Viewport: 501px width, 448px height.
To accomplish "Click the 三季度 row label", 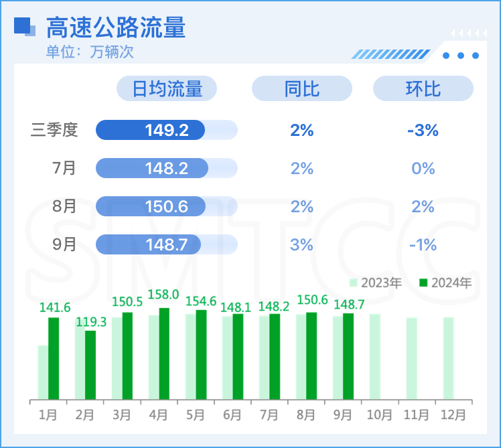I will [x=54, y=130].
